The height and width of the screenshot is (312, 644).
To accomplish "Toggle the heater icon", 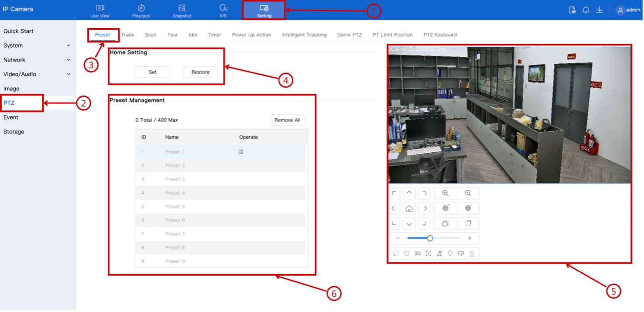I will point(472,254).
